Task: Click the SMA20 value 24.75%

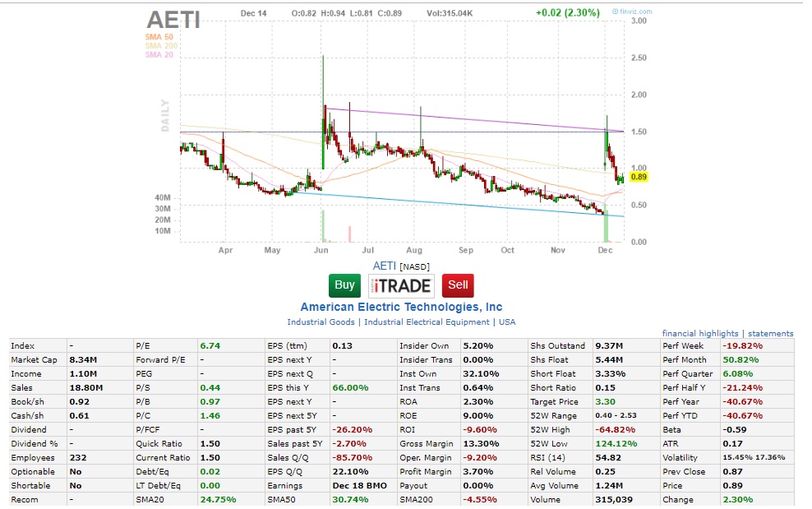Action: [218, 500]
